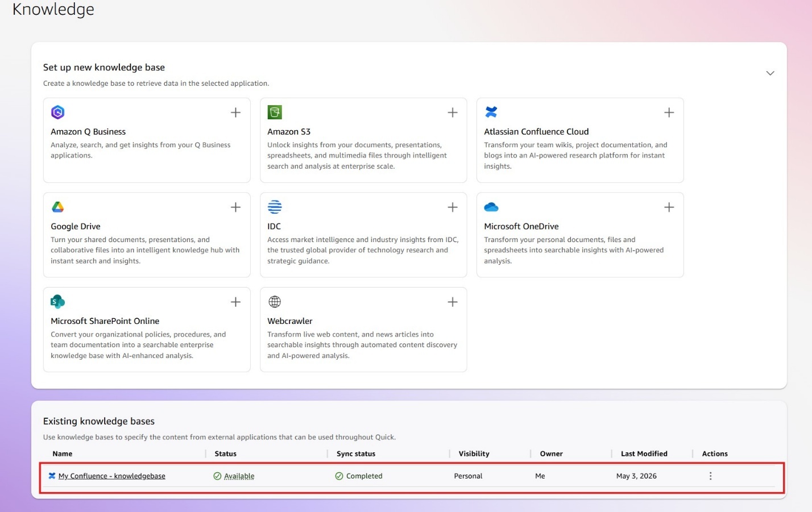Viewport: 812px width, 512px height.
Task: Click Microsoft OneDrive description about personal documents
Action: 574,250
